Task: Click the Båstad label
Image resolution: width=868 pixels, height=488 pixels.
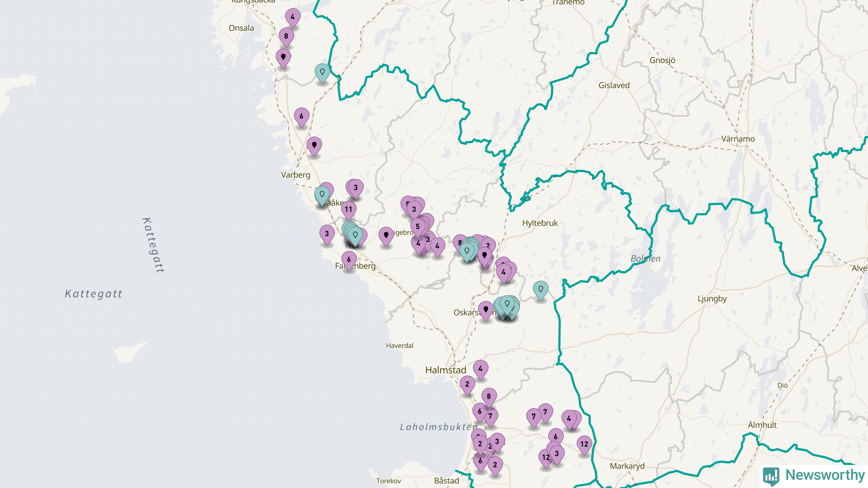Action: pyautogui.click(x=447, y=481)
